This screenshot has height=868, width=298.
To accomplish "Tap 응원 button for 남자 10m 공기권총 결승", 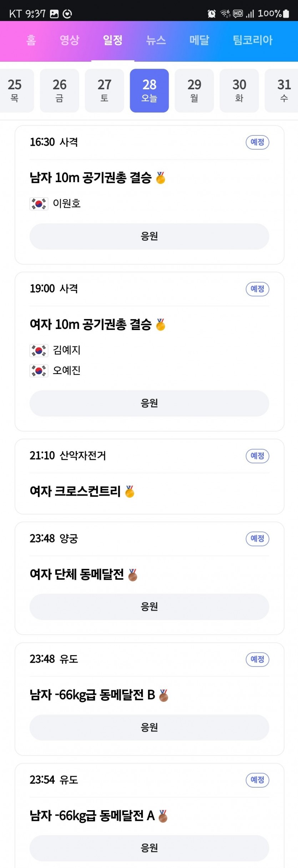I will tap(149, 236).
